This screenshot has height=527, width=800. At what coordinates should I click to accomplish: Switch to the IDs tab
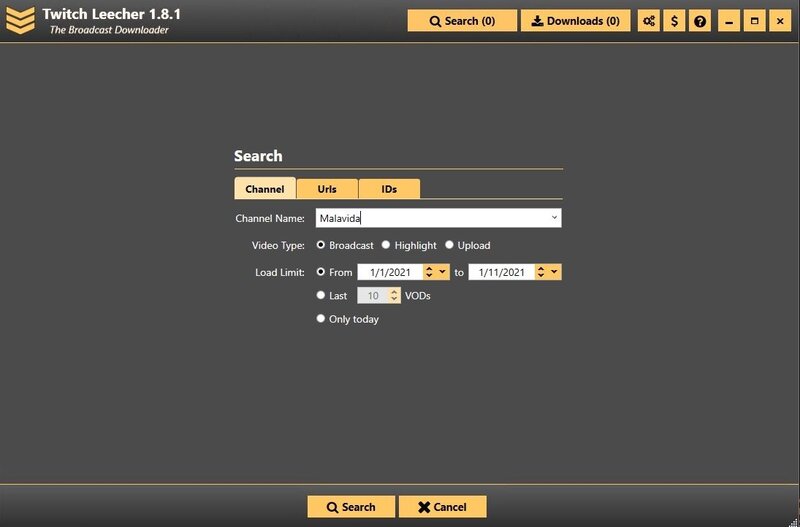[x=389, y=189]
